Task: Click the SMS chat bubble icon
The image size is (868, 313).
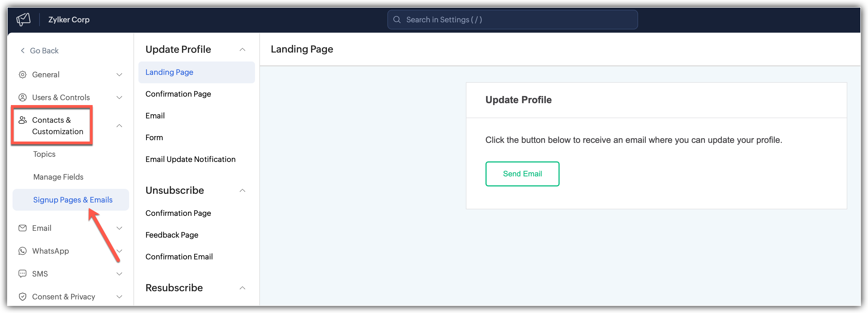Action: point(23,274)
